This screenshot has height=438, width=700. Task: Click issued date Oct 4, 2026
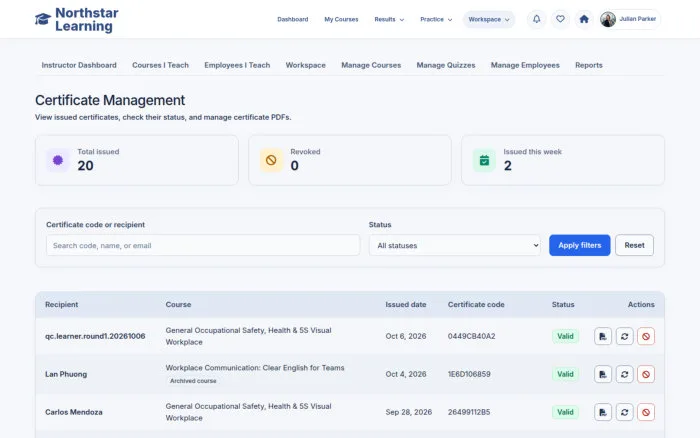406,374
